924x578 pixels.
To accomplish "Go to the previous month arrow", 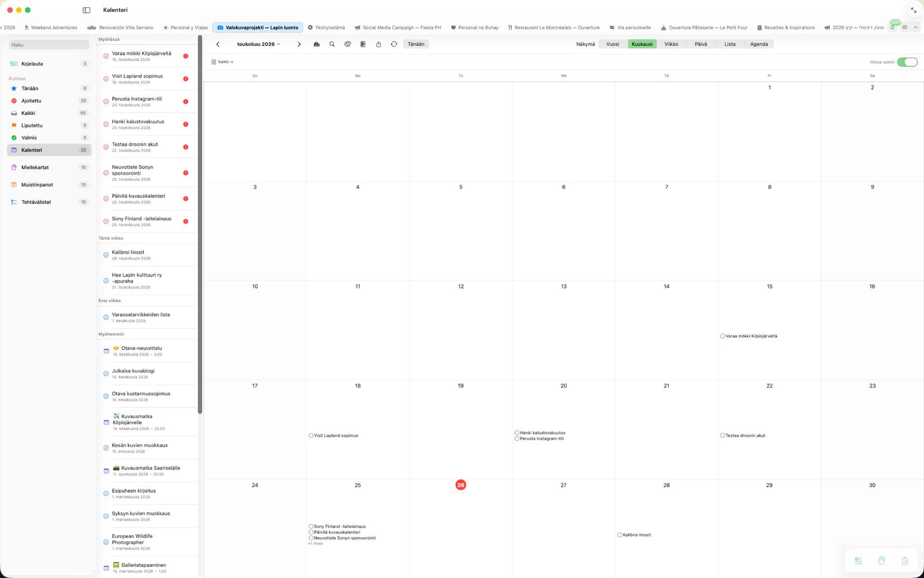I will [218, 44].
